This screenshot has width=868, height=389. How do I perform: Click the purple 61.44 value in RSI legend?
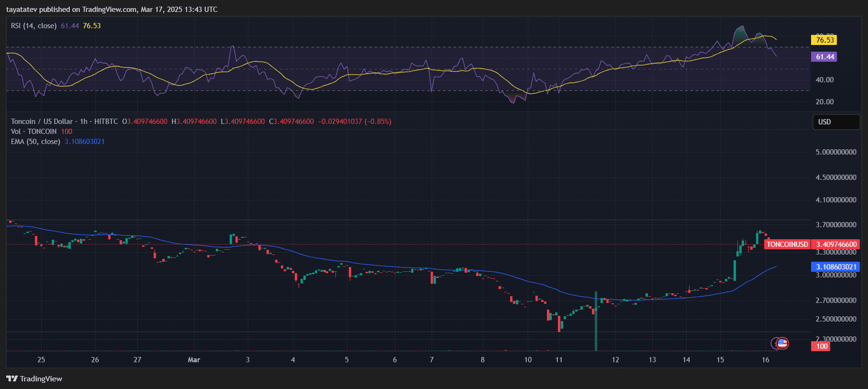point(70,25)
